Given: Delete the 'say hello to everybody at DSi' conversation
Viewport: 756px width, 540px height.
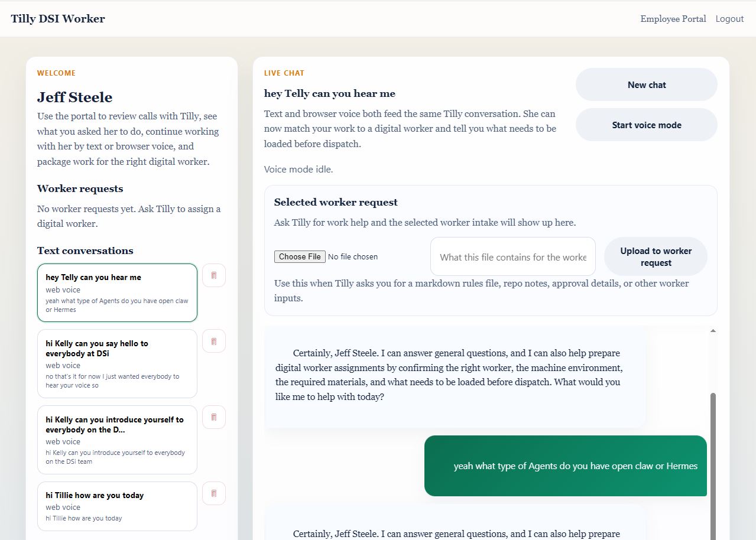Looking at the screenshot, I should (214, 341).
